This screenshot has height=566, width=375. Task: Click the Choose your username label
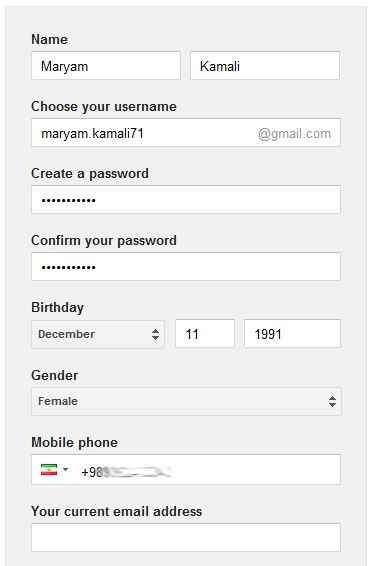pyautogui.click(x=104, y=107)
